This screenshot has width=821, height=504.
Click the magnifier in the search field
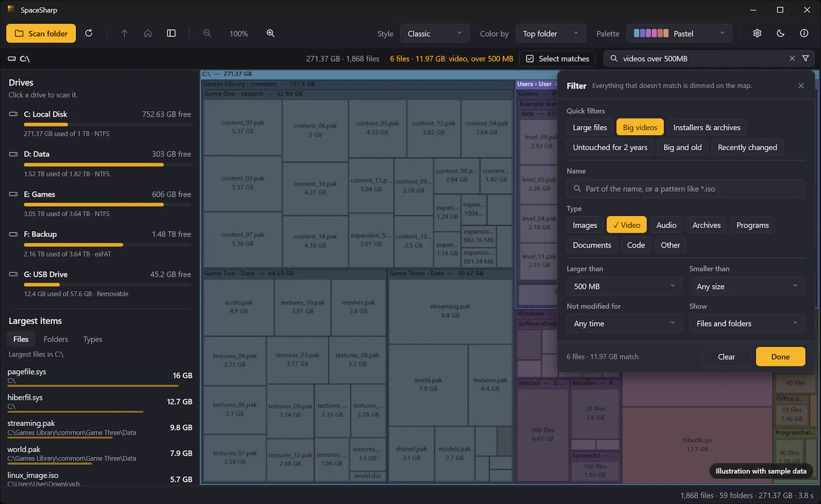tap(614, 58)
